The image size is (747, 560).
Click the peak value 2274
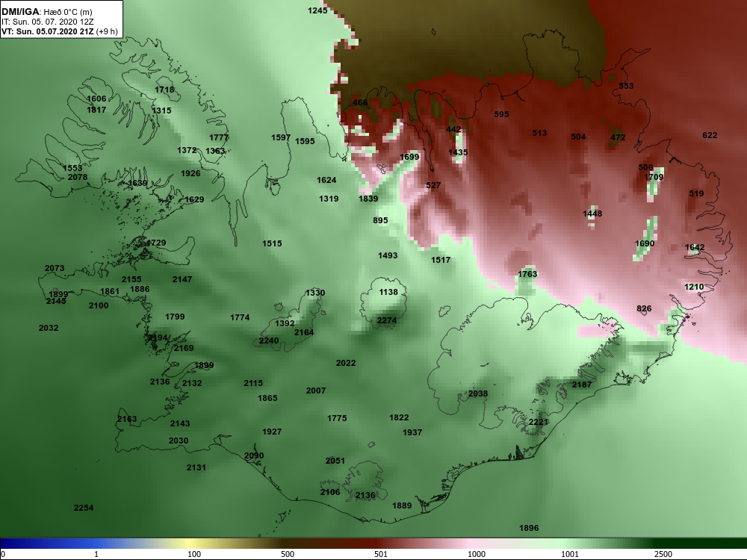[x=386, y=320]
